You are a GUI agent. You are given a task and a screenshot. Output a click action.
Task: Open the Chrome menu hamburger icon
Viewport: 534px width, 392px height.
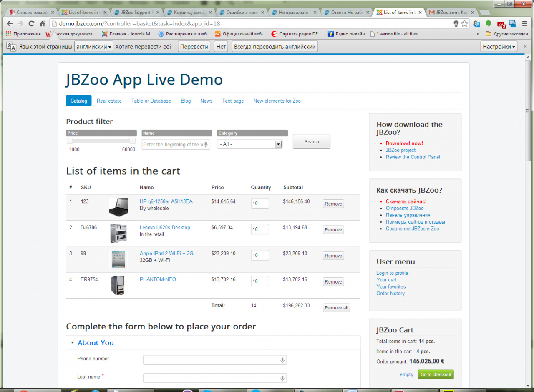point(525,24)
